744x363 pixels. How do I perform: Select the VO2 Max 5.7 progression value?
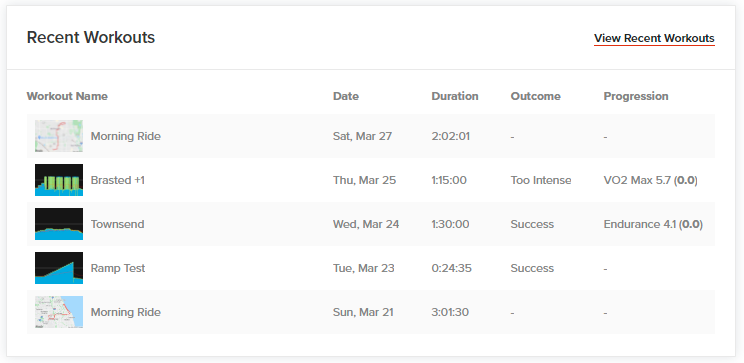coord(651,180)
